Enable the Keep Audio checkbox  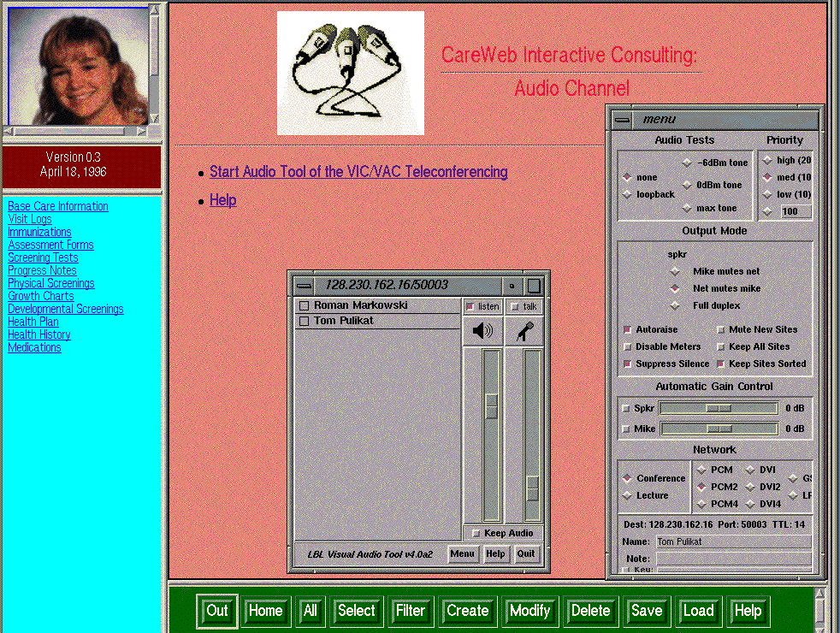pyautogui.click(x=476, y=534)
